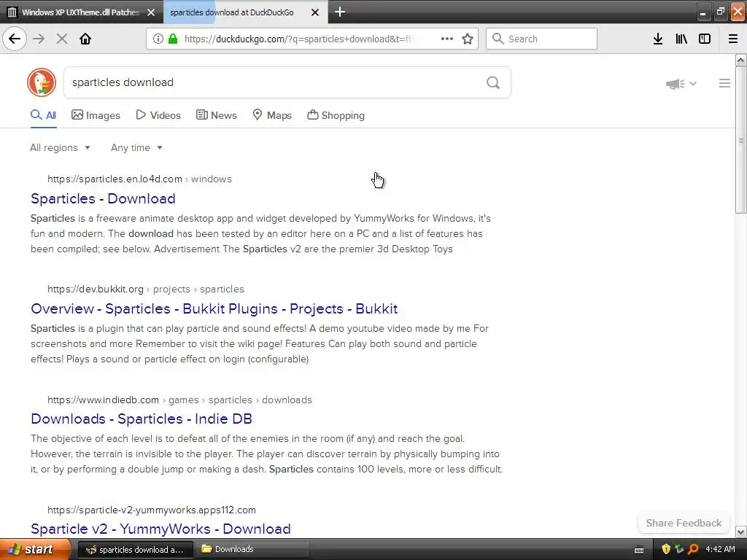Open the Windows Start menu
The height and width of the screenshot is (560, 747).
point(35,550)
